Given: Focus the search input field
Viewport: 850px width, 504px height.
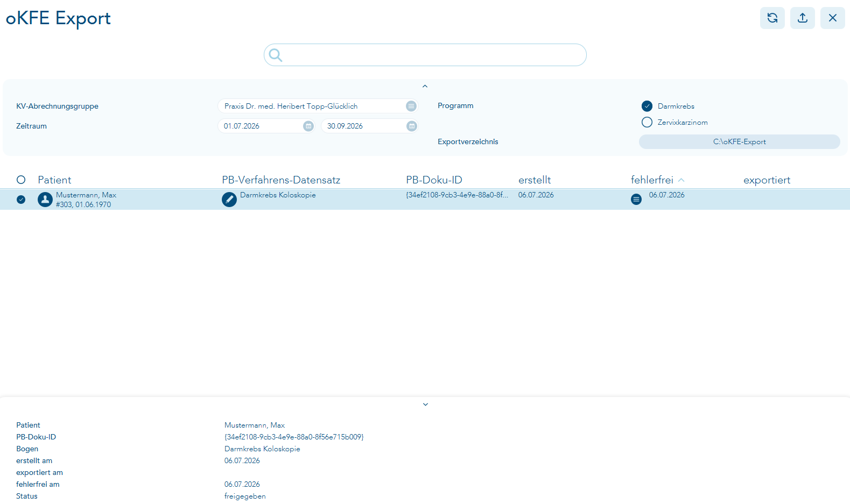Looking at the screenshot, I should [425, 55].
